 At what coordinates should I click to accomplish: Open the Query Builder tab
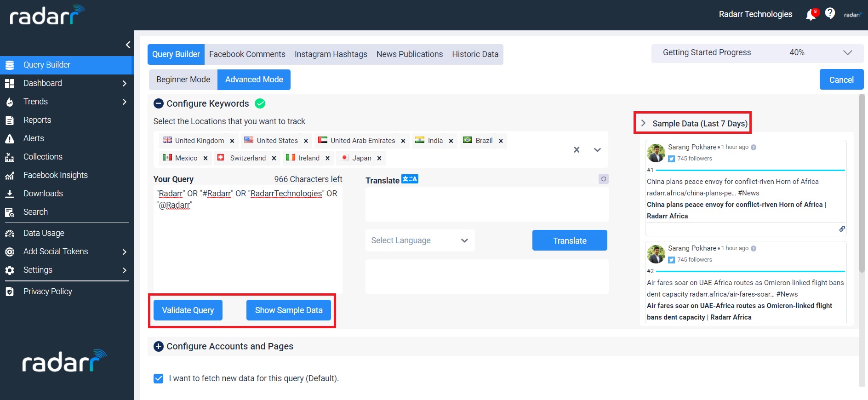(x=176, y=54)
